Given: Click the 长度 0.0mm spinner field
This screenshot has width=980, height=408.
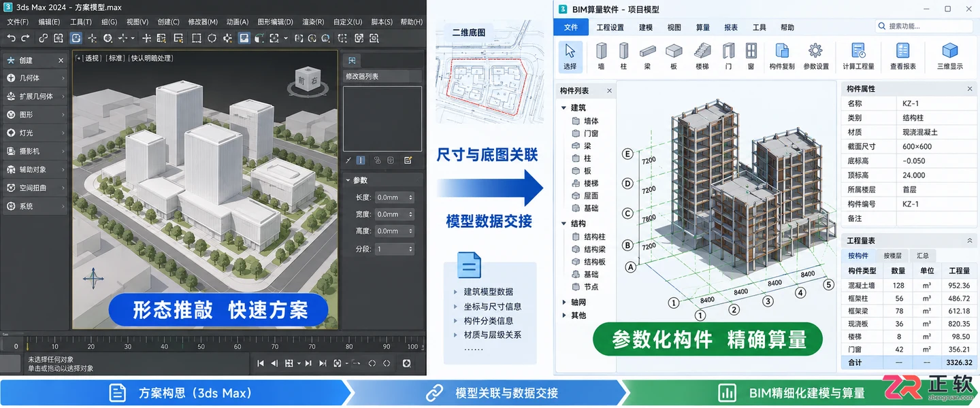Looking at the screenshot, I should [x=394, y=197].
